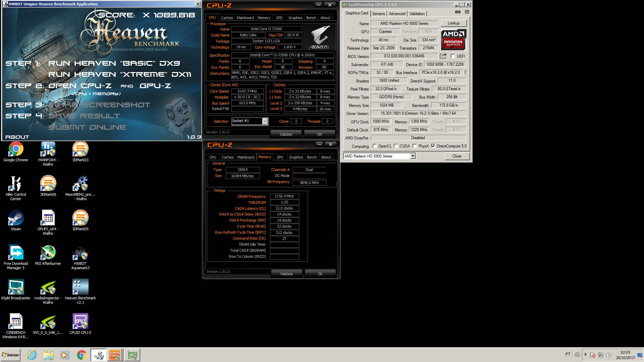Click BIOS version share/export icon
Viewport: 644px width, 362px height.
click(x=443, y=56)
